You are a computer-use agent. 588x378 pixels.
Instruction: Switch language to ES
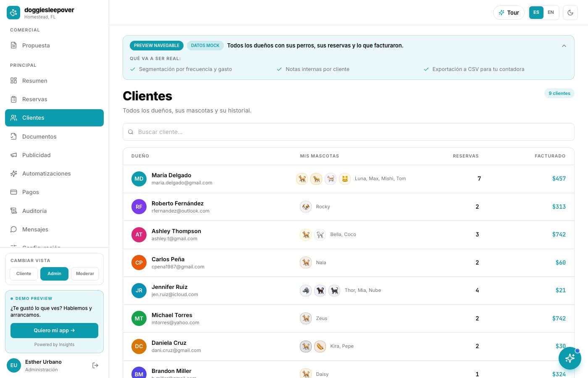click(x=536, y=12)
